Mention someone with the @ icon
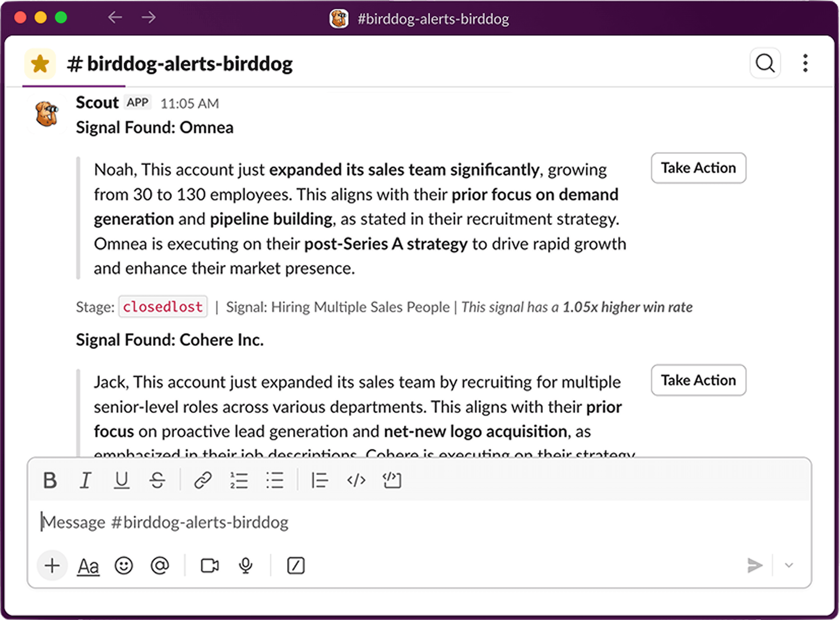The height and width of the screenshot is (620, 840). click(x=160, y=566)
